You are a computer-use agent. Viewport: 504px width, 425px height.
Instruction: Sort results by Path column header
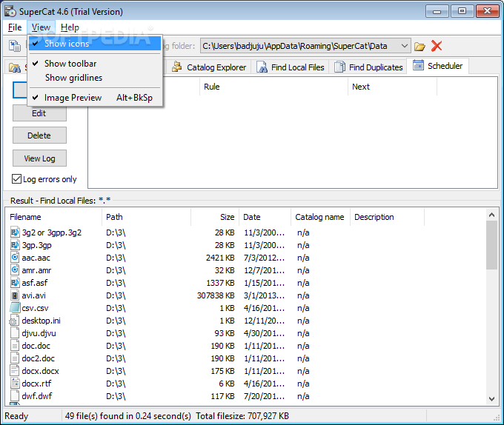(x=146, y=217)
